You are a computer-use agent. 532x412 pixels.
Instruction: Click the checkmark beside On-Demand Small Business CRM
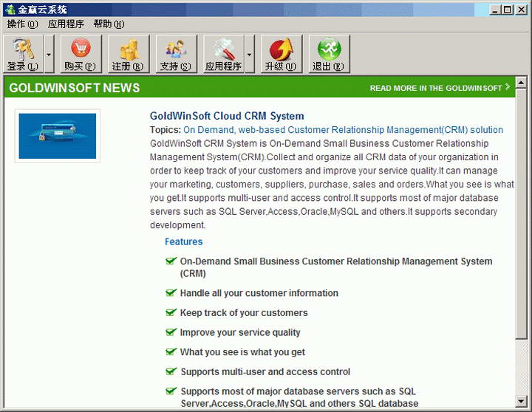coord(171,261)
